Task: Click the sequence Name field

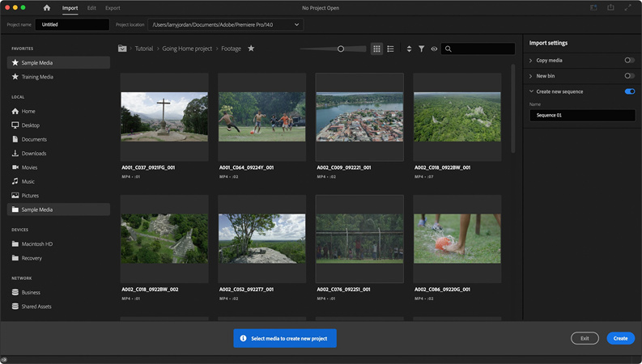Action: coord(582,116)
